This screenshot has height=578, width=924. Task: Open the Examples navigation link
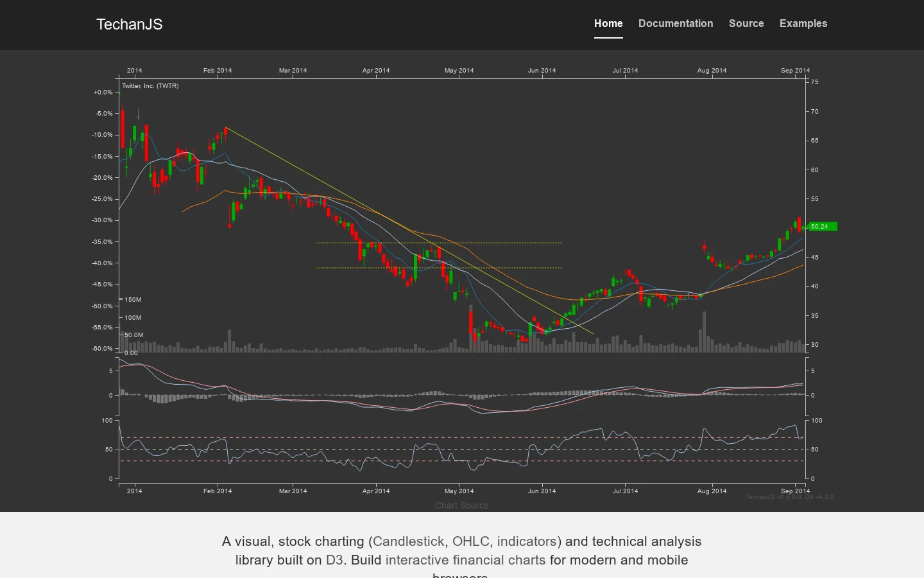coord(803,24)
